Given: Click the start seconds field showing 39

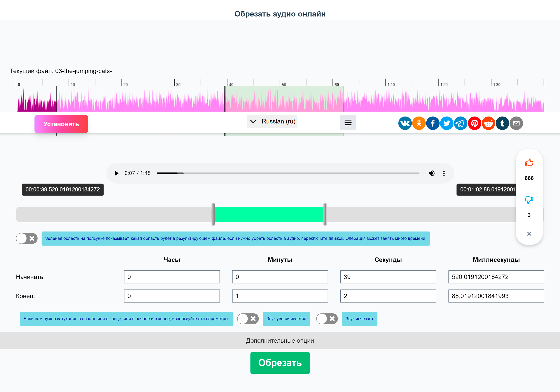Looking at the screenshot, I should coord(388,277).
